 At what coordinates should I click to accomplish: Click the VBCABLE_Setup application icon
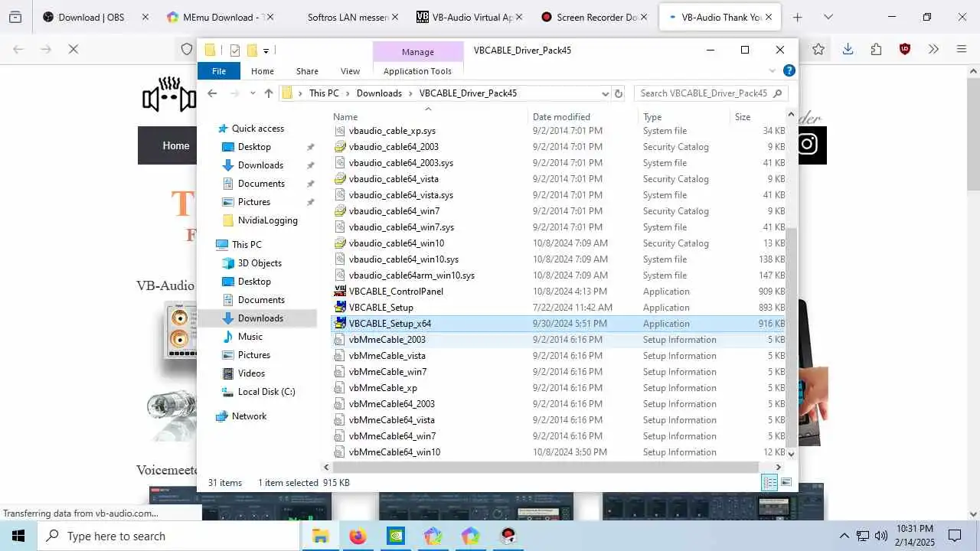coord(341,308)
